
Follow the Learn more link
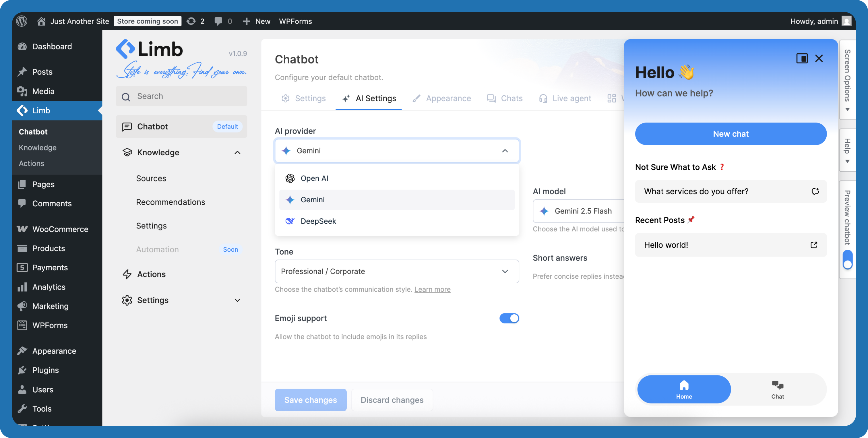coord(432,289)
